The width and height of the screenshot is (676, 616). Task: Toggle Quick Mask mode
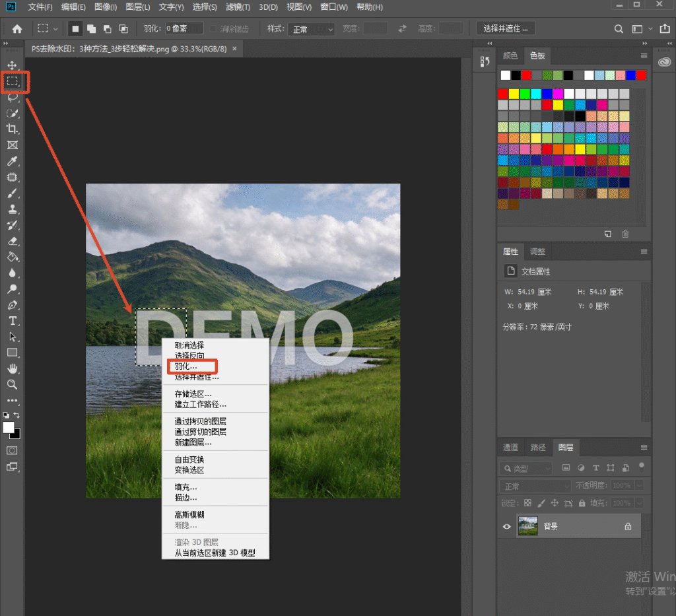tap(12, 450)
